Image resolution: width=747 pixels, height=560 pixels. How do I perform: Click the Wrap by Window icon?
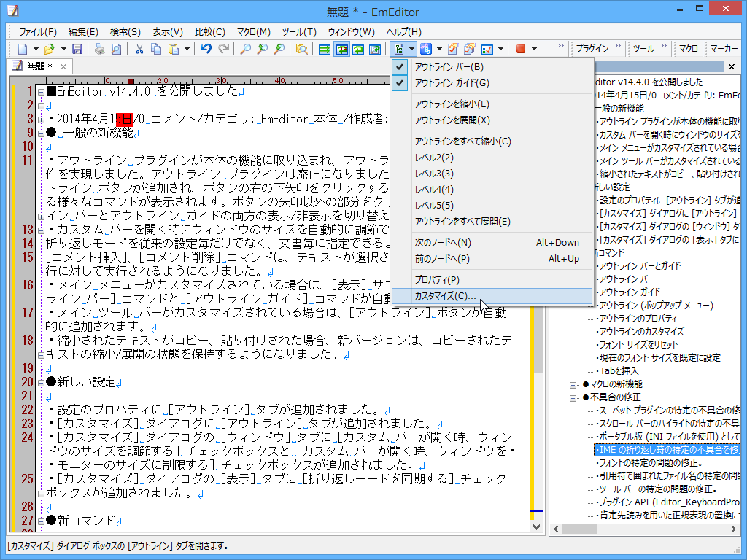pyautogui.click(x=358, y=49)
